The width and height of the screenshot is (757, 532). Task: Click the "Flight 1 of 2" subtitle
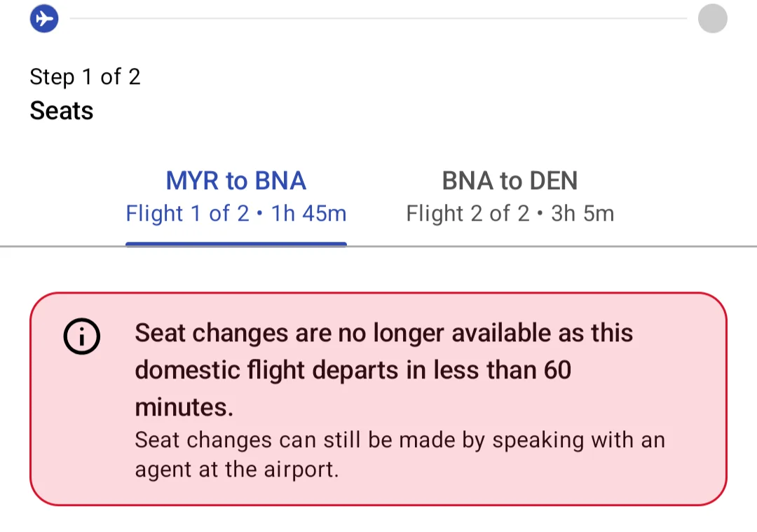coord(187,213)
